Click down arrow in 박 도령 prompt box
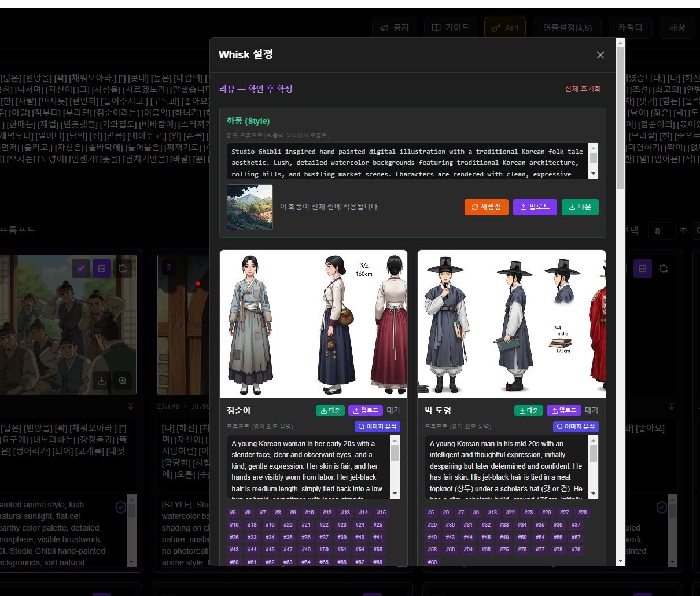This screenshot has height=596, width=700. coord(593,494)
